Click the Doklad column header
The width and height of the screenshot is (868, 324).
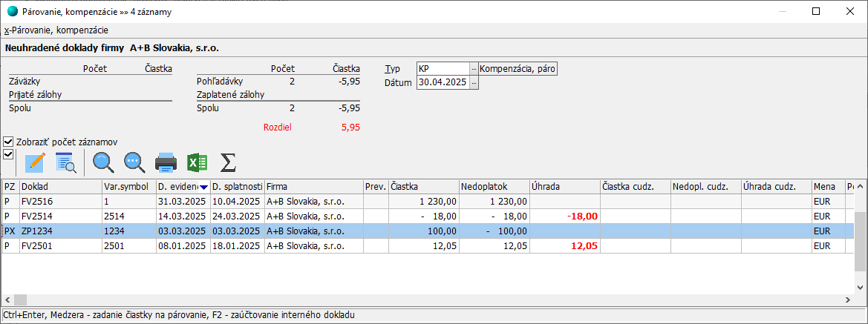[x=59, y=186]
